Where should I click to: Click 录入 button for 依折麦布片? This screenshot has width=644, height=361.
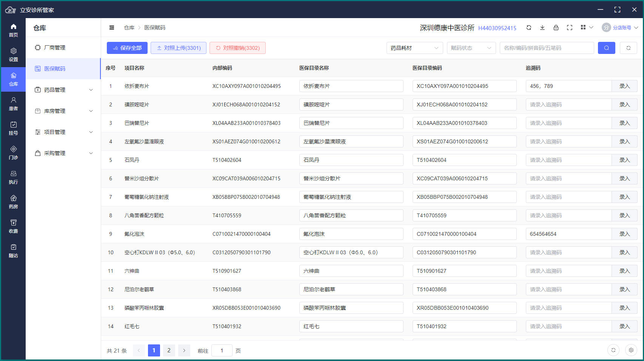pyautogui.click(x=624, y=86)
